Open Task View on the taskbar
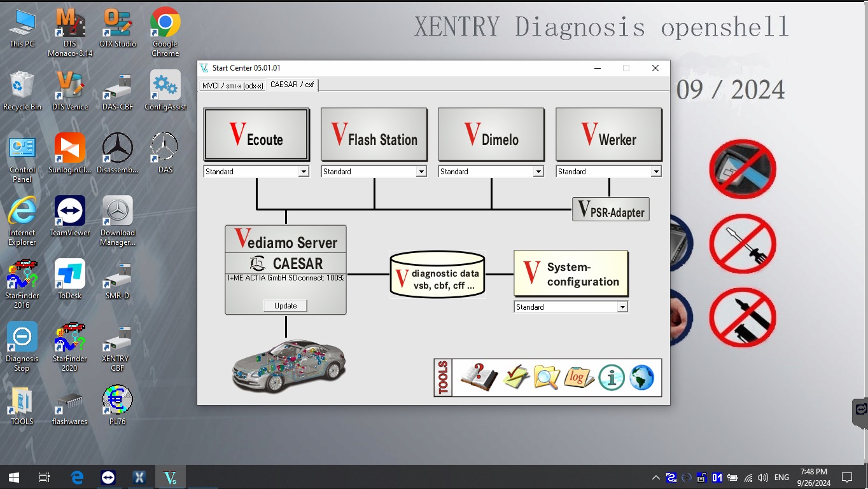 45,477
